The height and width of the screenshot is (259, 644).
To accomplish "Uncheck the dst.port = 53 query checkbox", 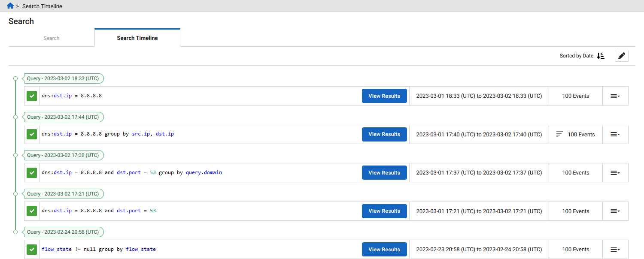I will [31, 211].
